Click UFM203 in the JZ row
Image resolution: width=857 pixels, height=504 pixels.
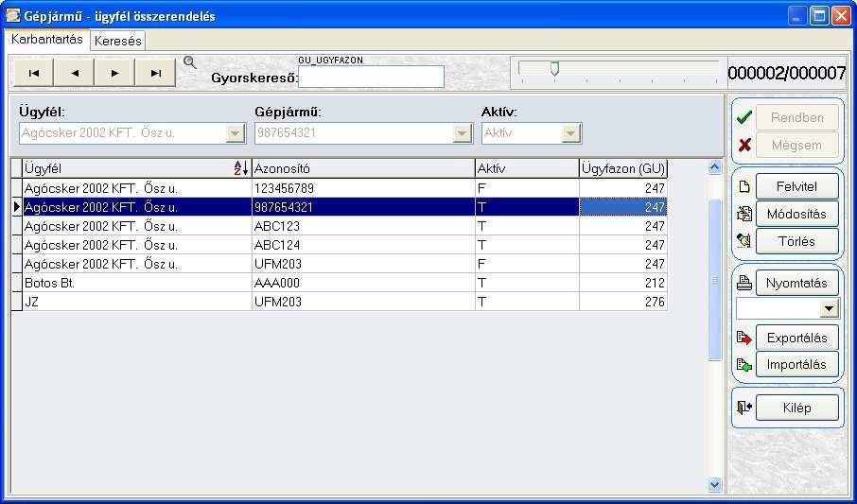click(x=363, y=302)
